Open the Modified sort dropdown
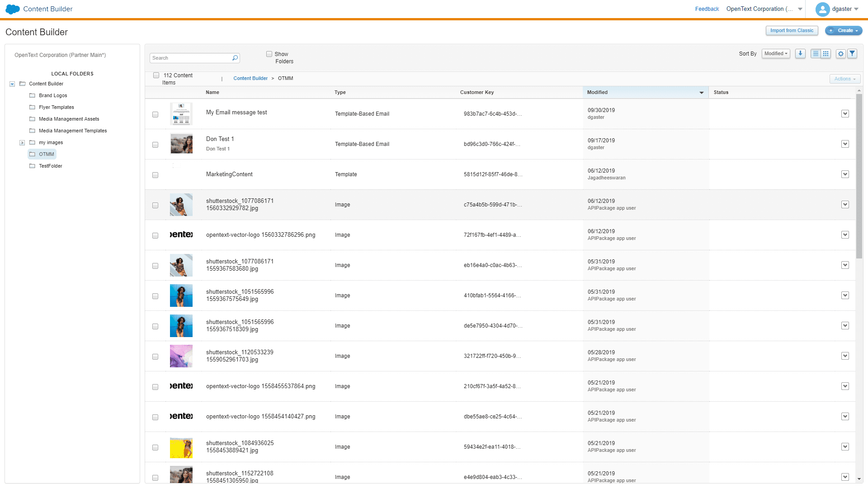868x488 pixels. (x=775, y=53)
